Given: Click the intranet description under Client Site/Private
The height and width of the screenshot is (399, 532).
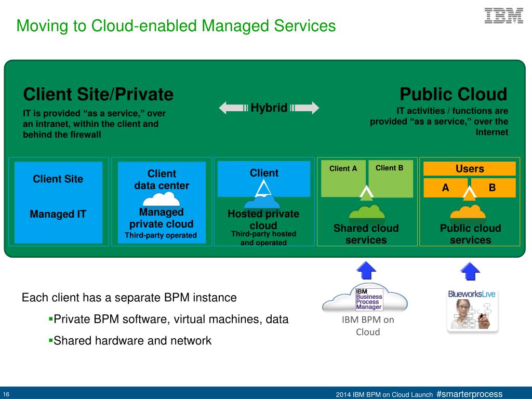Looking at the screenshot, I should [x=95, y=124].
